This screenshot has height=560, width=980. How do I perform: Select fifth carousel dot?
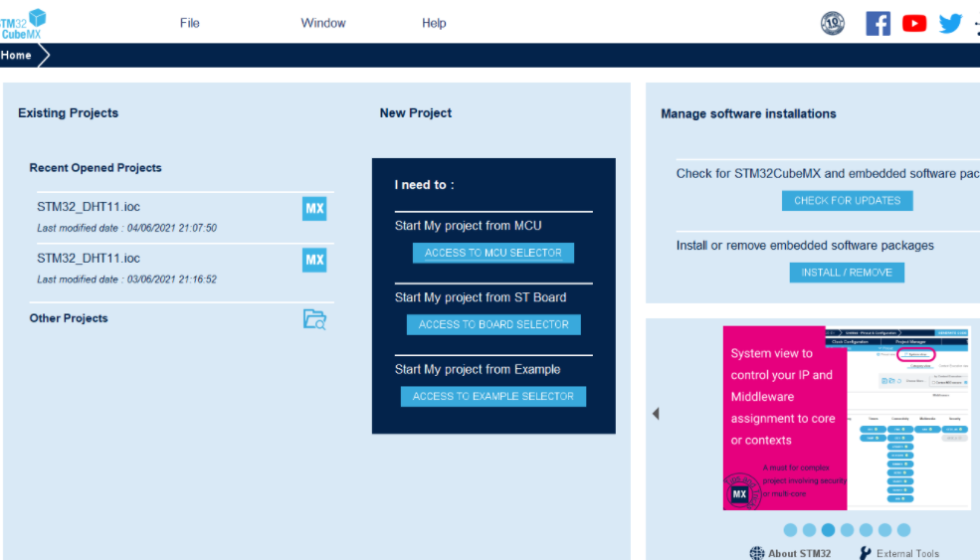(x=866, y=530)
